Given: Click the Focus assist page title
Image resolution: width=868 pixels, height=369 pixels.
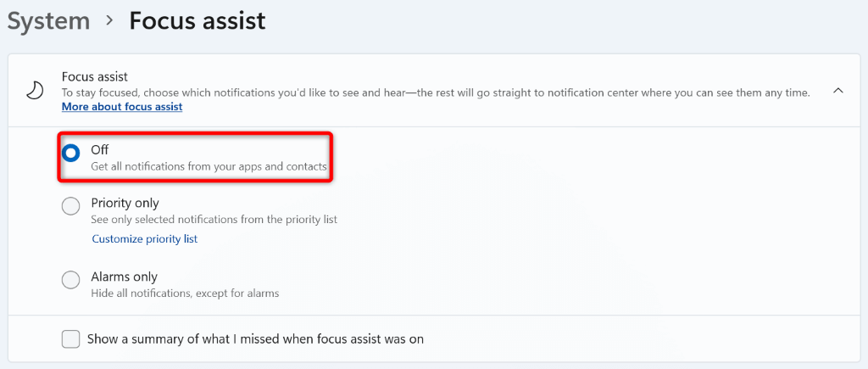Looking at the screenshot, I should coord(198,20).
